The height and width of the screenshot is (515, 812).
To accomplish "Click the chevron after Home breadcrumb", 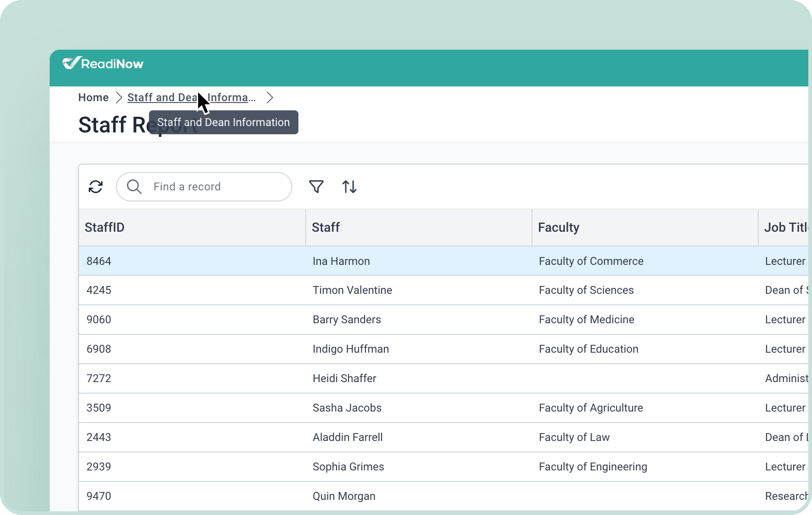I will click(119, 97).
